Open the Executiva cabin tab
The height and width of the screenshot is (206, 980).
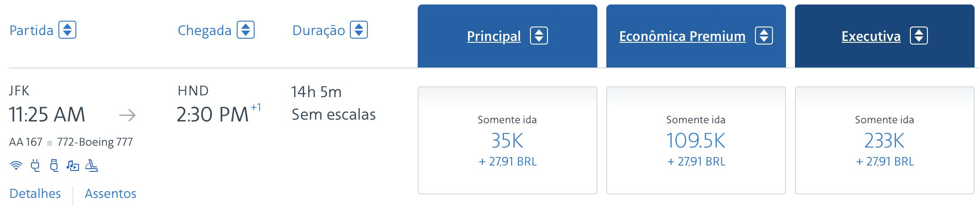[x=871, y=36]
